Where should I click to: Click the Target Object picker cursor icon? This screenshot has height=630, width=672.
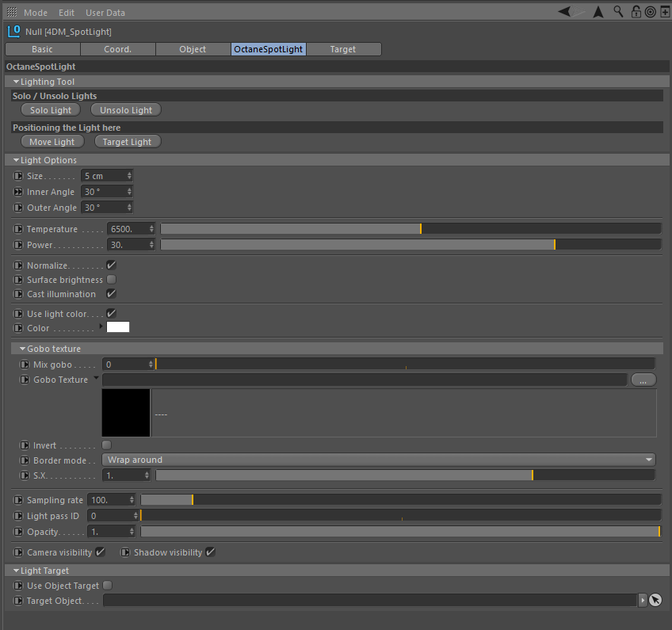655,601
